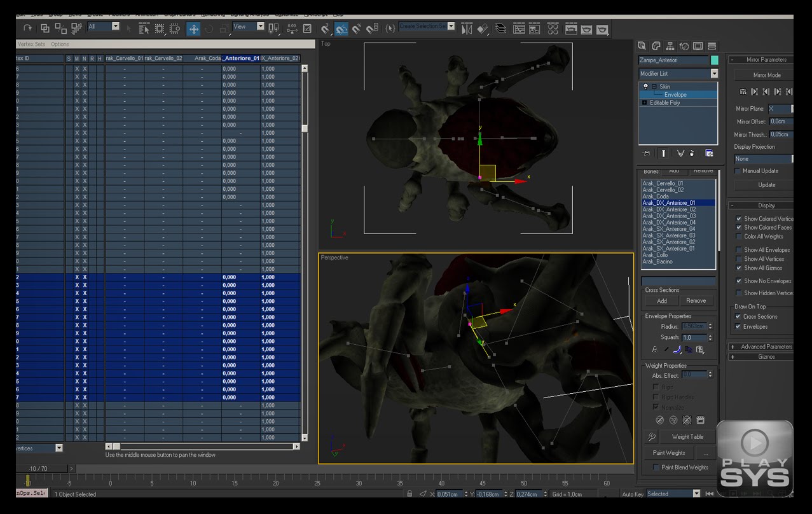The height and width of the screenshot is (514, 812).
Task: Click the Bake Selected Vertices icon
Action: [x=701, y=420]
